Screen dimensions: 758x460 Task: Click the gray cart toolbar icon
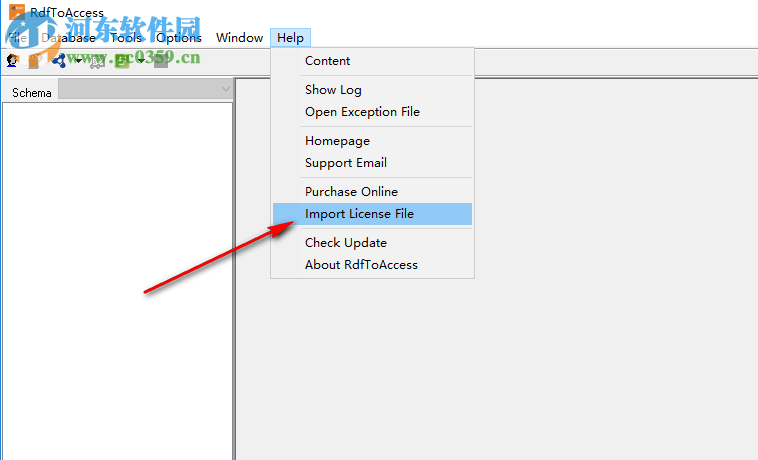98,61
